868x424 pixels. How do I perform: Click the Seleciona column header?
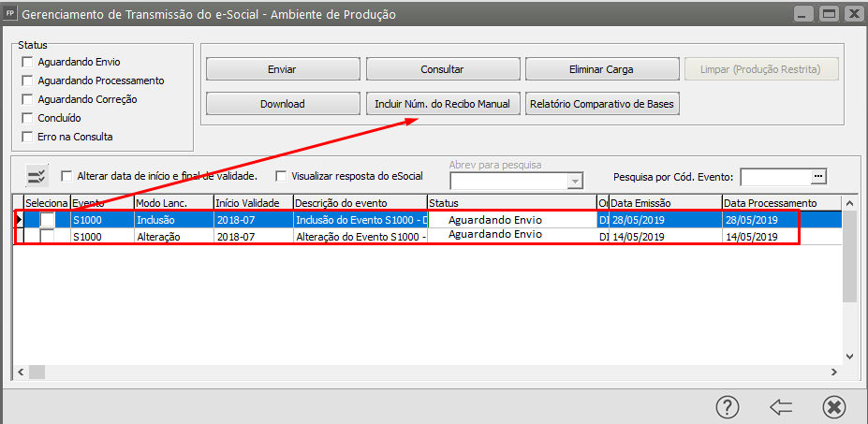coord(47,202)
